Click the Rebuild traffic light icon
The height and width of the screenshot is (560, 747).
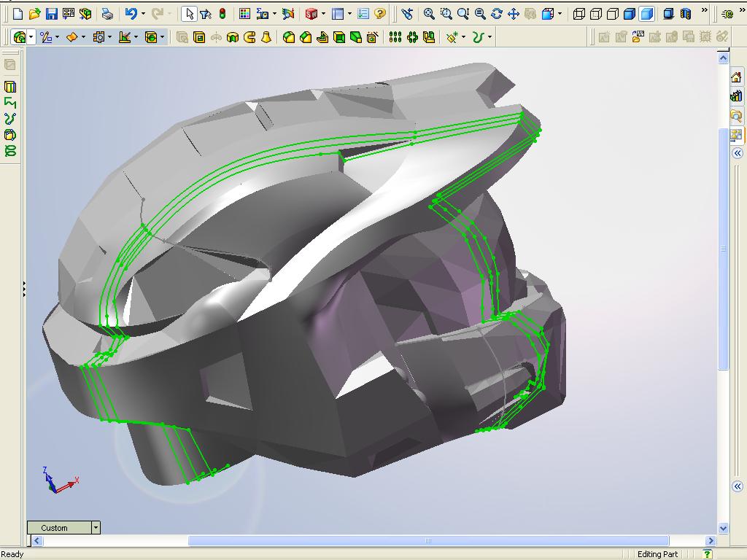coord(222,14)
